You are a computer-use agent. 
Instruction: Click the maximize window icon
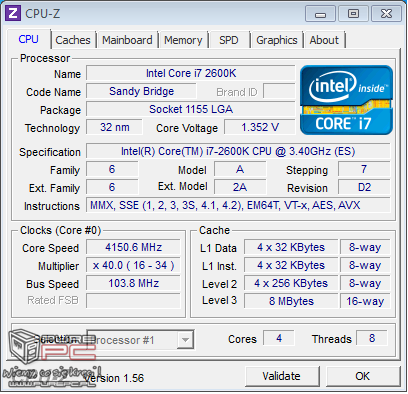click(x=353, y=14)
